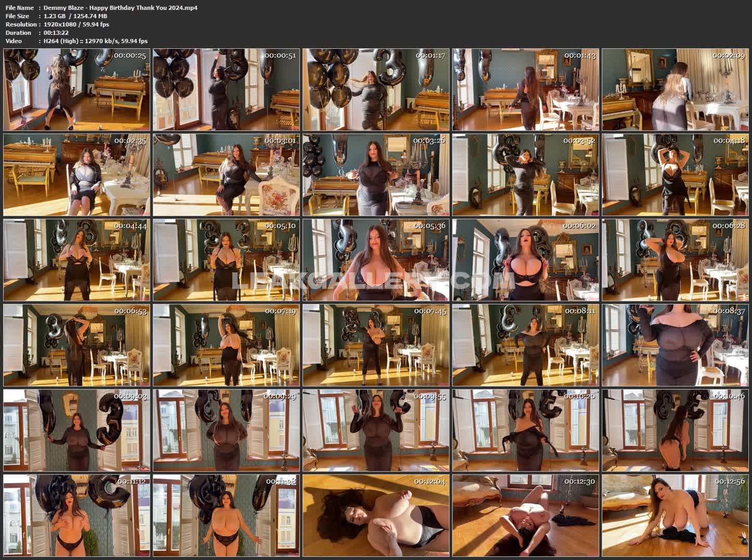Viewport: 752px width, 560px height.
Task: Open the thumbnail marked 00:07:45
Action: coord(376,345)
